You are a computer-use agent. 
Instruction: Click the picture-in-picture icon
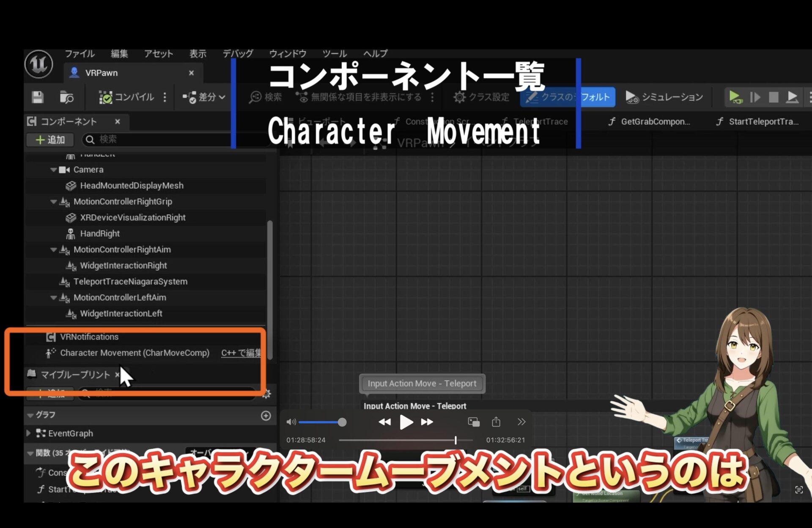click(x=474, y=422)
